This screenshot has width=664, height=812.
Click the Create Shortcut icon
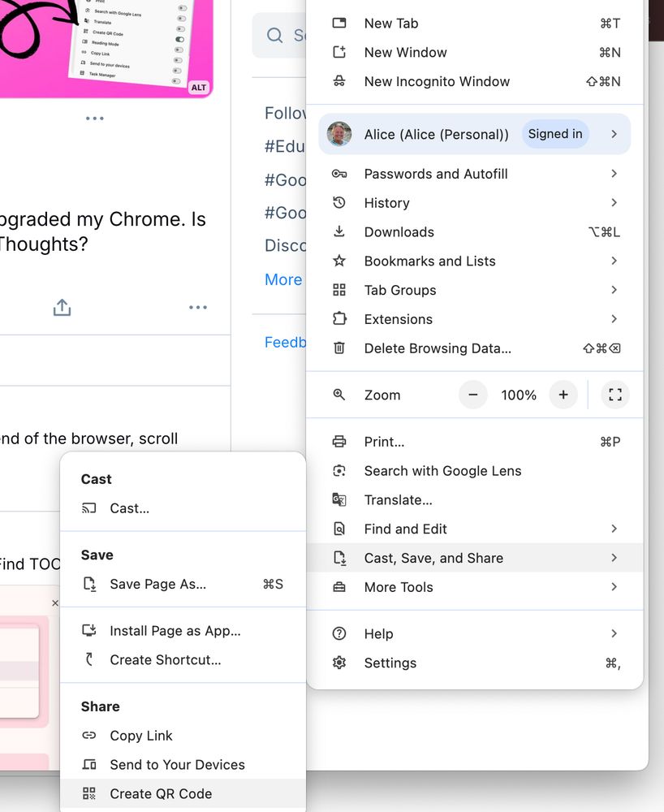point(89,659)
